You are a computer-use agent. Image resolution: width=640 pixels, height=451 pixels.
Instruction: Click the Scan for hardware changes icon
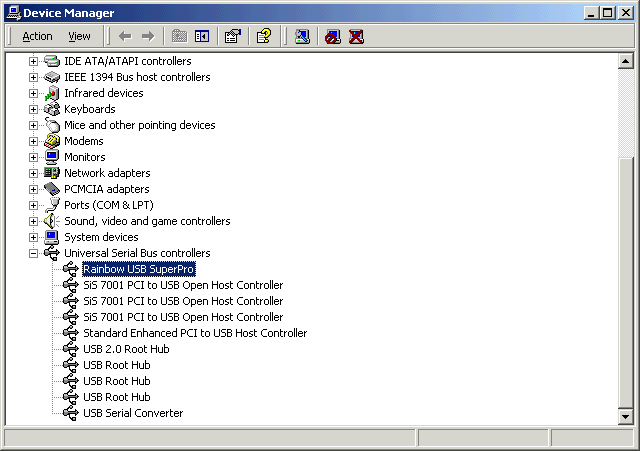(302, 37)
